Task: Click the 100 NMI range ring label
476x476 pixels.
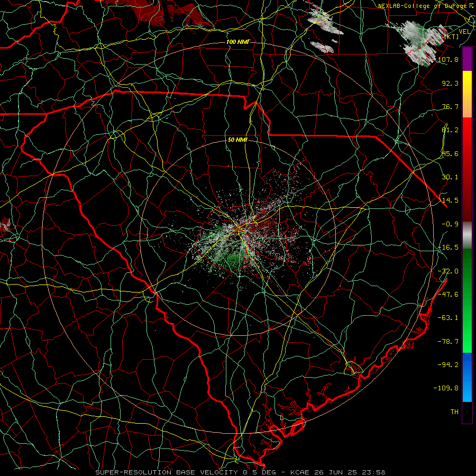Action: click(237, 42)
